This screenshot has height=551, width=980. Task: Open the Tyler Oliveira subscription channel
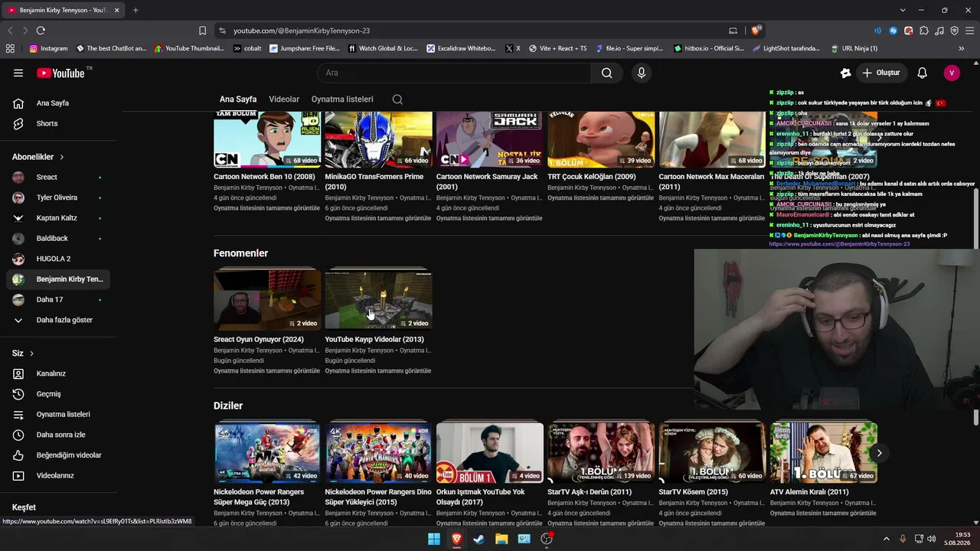[58, 197]
